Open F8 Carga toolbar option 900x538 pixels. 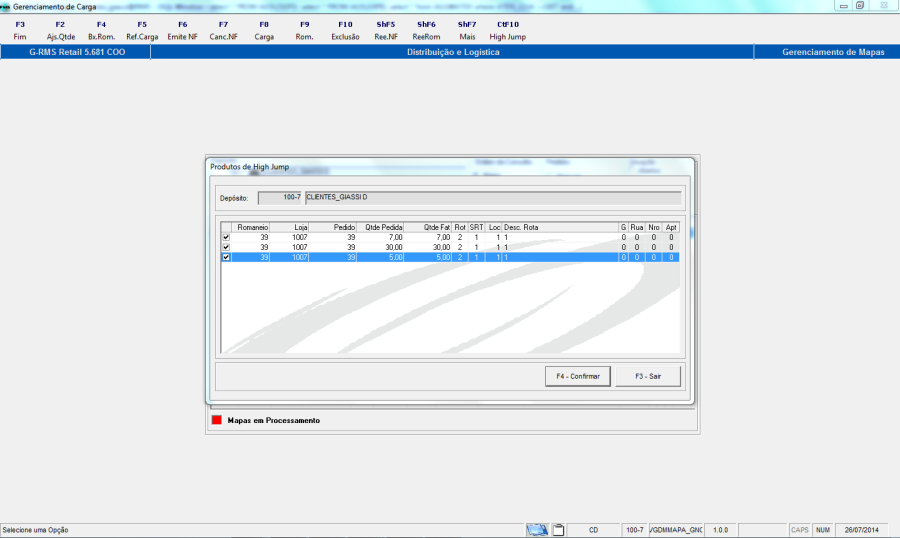[264, 30]
